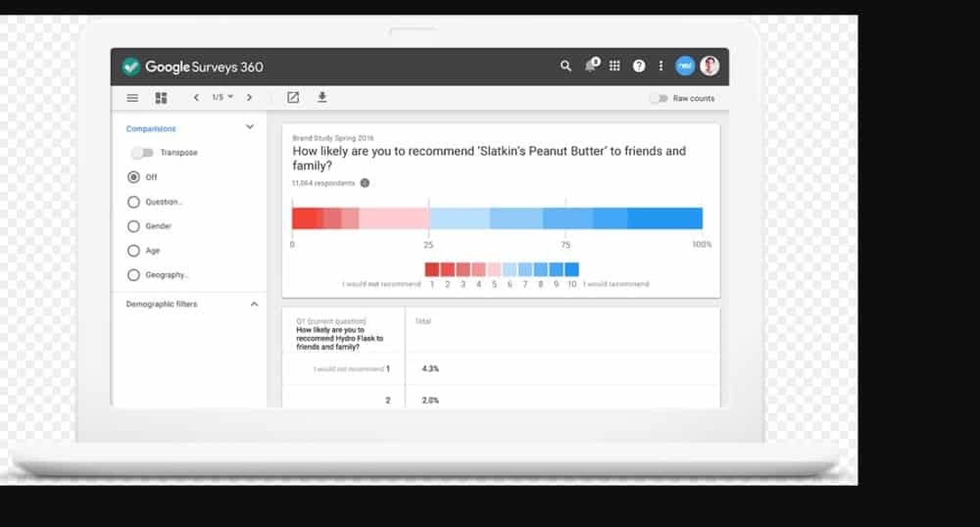Go to previous question arrow
Viewport: 980px width, 527px height.
coord(196,97)
